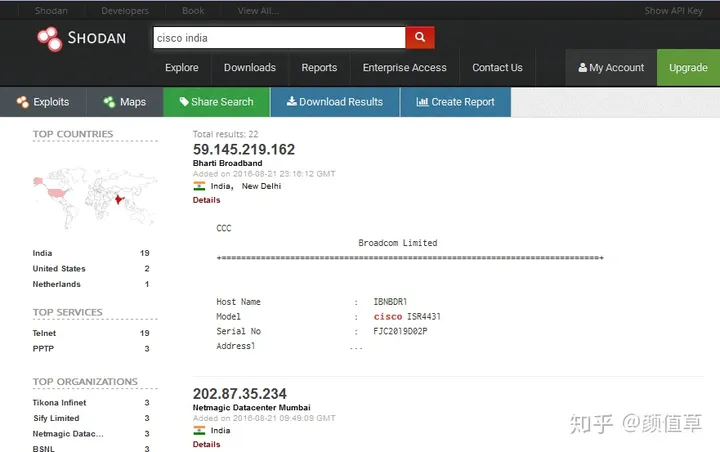Click the Create Report button
The height and width of the screenshot is (452, 720).
coord(456,102)
